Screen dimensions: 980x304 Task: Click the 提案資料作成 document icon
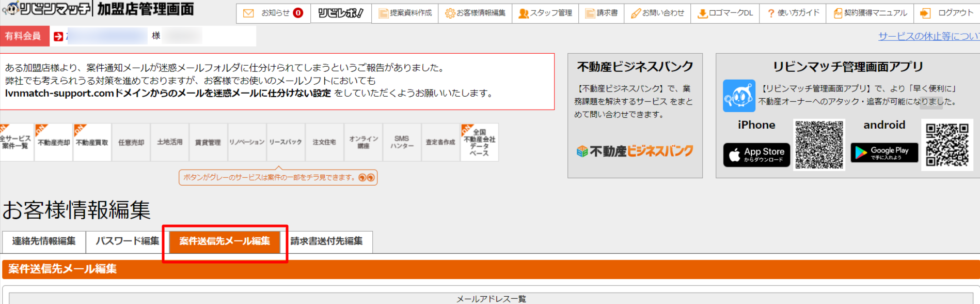(x=383, y=13)
